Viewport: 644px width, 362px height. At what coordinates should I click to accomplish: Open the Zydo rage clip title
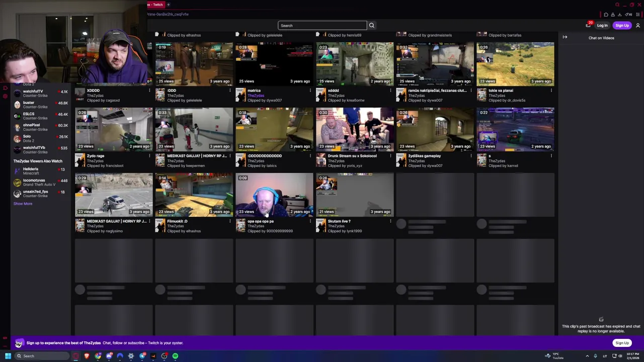pos(96,156)
